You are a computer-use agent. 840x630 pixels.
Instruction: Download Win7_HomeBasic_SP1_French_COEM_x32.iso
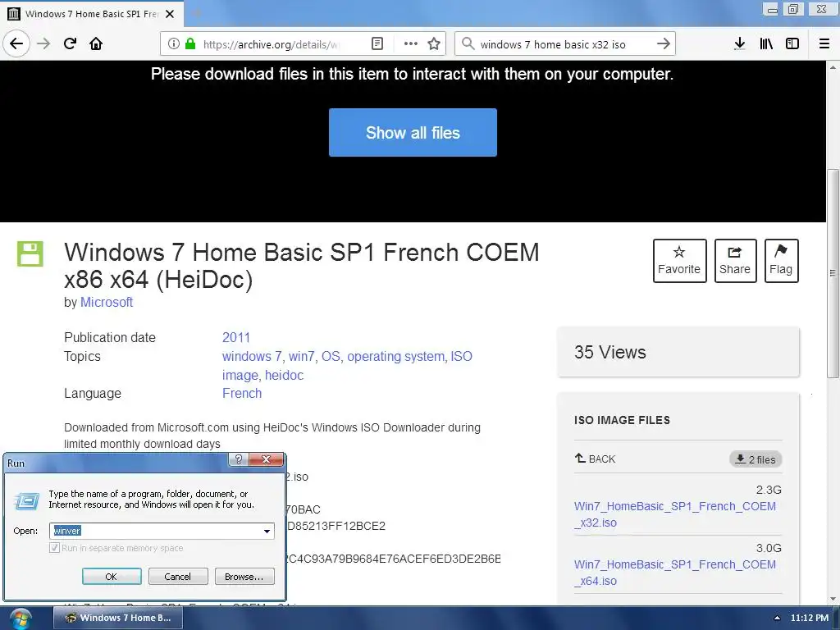[675, 514]
